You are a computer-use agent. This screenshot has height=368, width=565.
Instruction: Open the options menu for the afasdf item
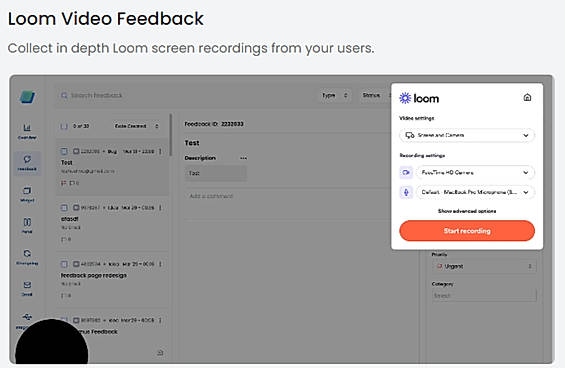160,208
